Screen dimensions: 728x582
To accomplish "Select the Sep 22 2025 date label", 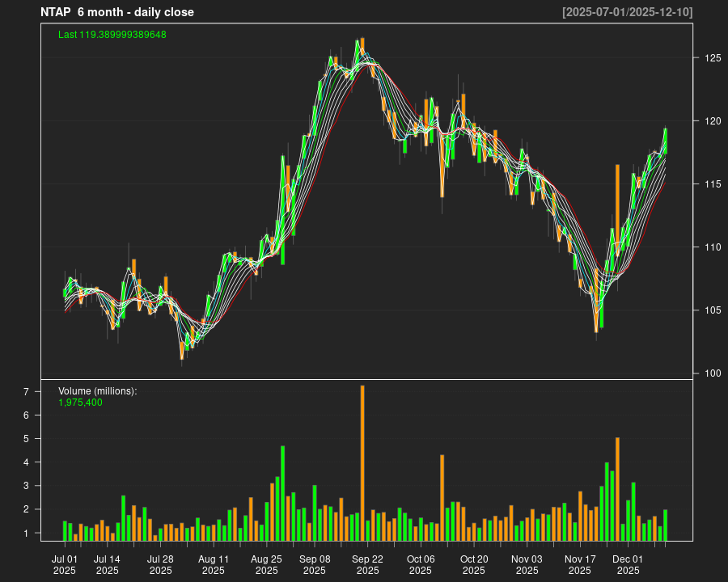I will [367, 564].
